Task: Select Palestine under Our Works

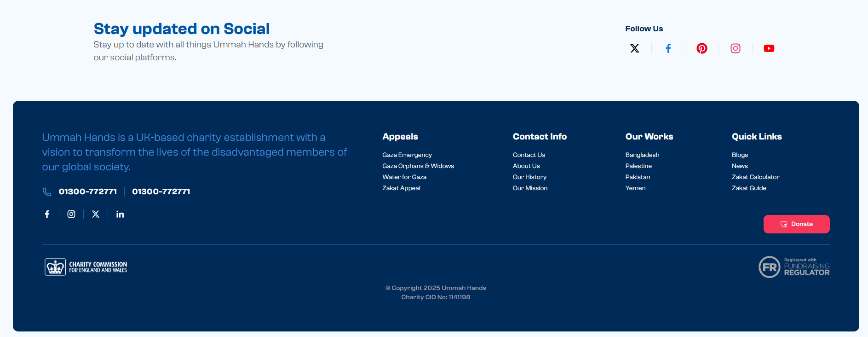Action: 638,166
